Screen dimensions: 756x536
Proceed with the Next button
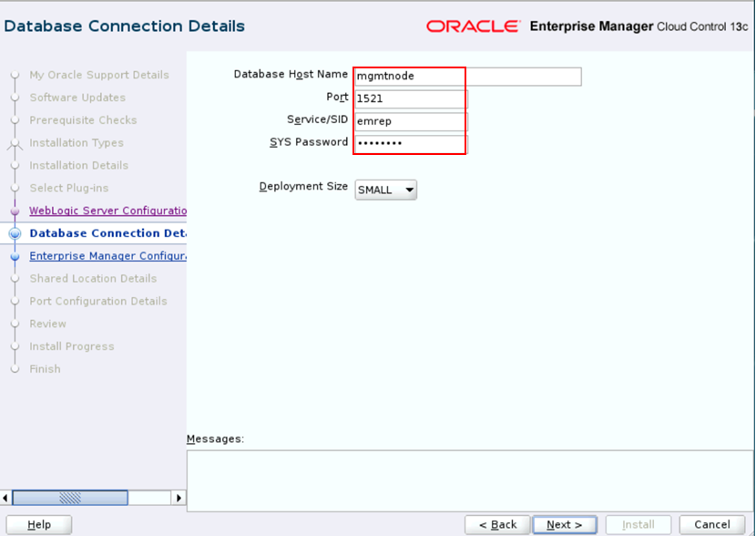click(565, 524)
